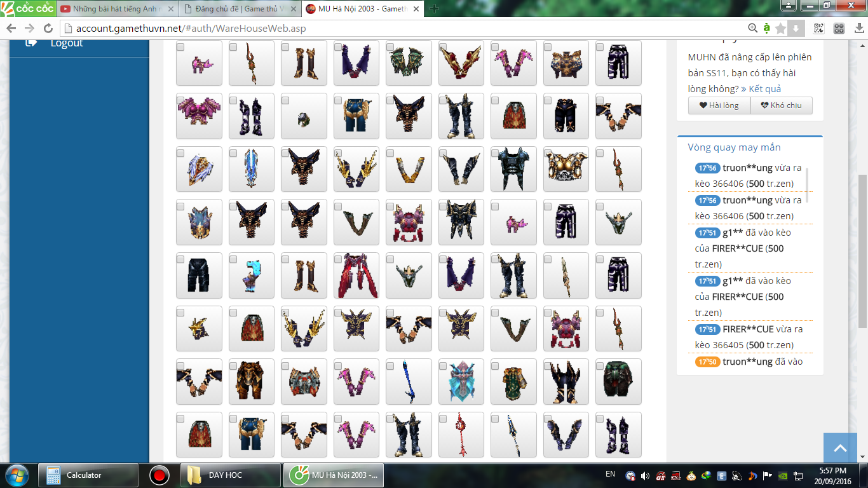Viewport: 868px width, 488px height.
Task: Toggle the green Vietnamese typing icon
Action: click(766, 28)
